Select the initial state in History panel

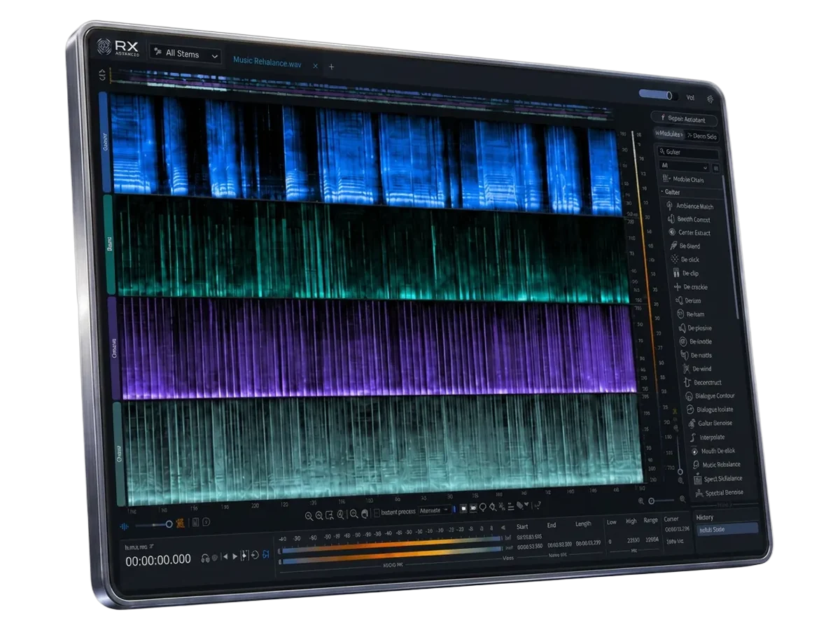728,529
